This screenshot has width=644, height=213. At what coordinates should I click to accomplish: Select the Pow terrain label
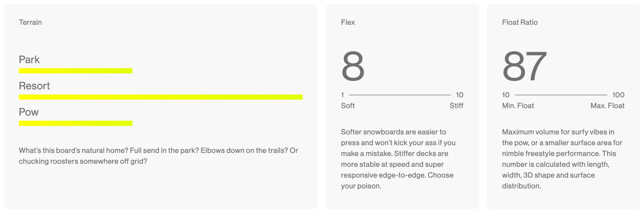29,112
